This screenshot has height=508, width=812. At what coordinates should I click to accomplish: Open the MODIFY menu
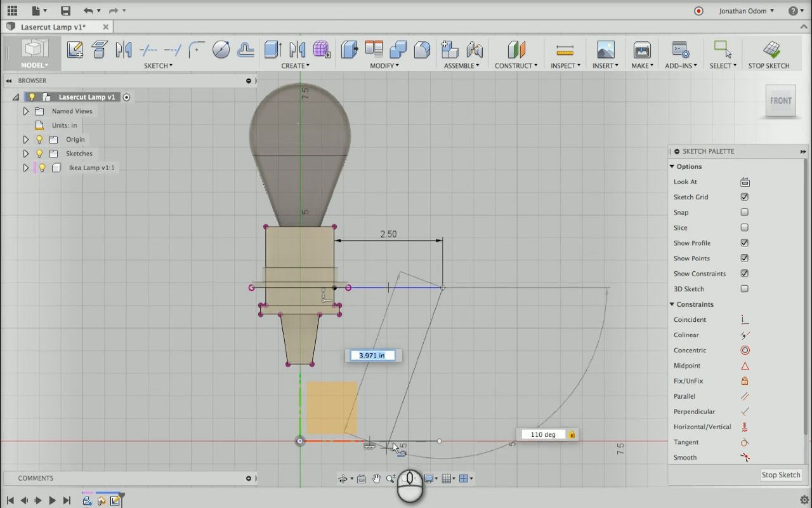(x=384, y=65)
